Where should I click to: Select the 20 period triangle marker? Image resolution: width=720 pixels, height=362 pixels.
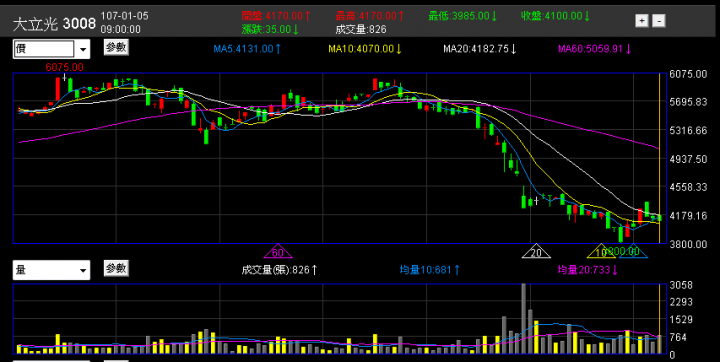coord(536,252)
